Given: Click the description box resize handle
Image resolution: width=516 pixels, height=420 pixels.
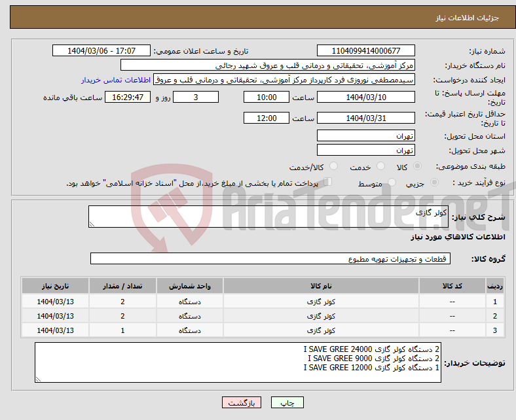Looking at the screenshot, I should tap(92, 224).
